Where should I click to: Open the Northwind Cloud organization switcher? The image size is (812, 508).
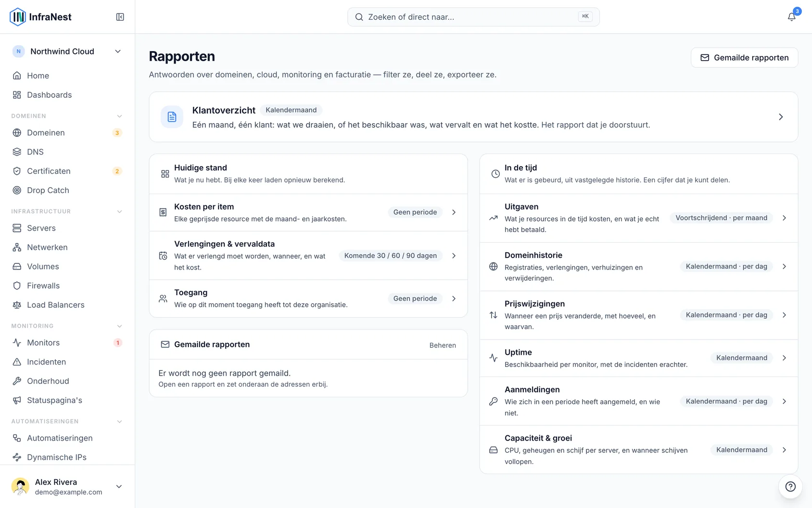pos(67,52)
